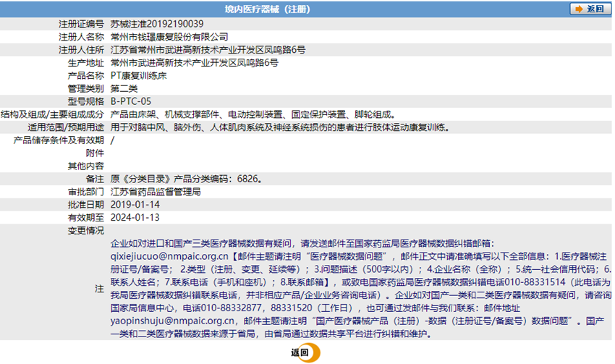The image size is (615, 364).
Task: Click the 产品名称 label
Action: pyautogui.click(x=86, y=76)
